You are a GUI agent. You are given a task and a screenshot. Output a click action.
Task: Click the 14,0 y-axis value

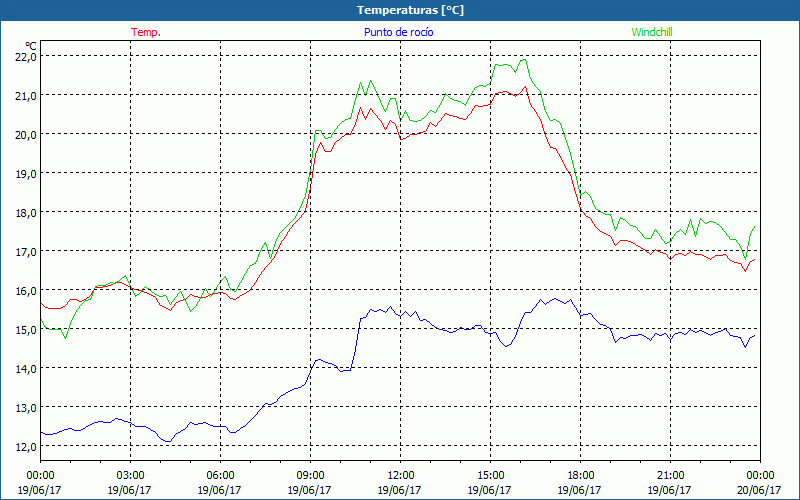tap(24, 368)
